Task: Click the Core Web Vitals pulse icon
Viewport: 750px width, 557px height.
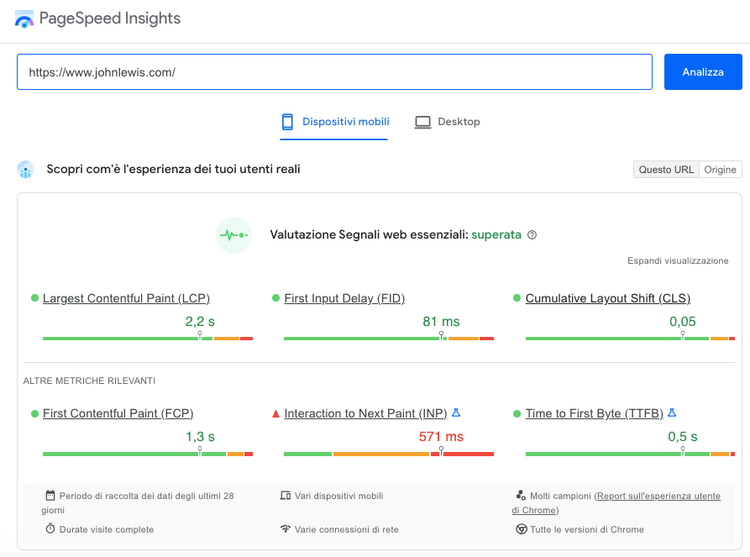Action: click(233, 235)
